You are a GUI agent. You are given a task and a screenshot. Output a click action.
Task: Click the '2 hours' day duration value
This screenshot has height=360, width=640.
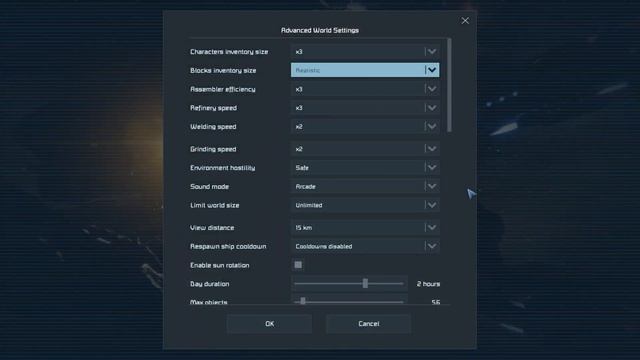(428, 284)
